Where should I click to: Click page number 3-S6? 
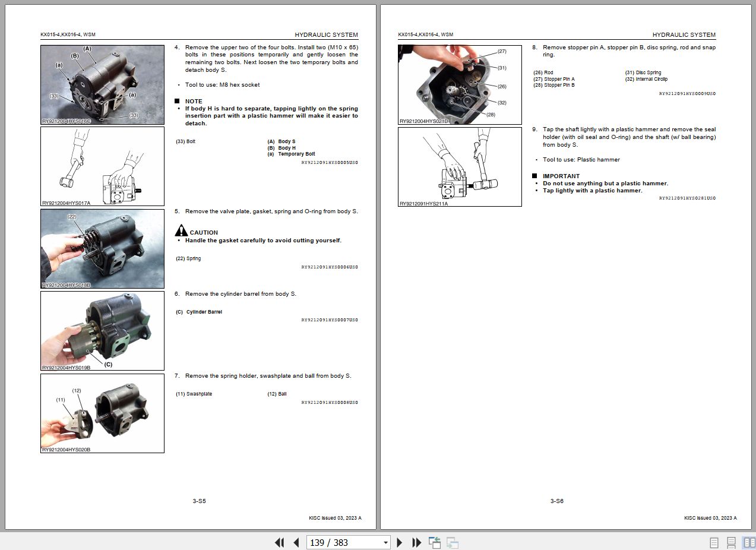coord(556,501)
